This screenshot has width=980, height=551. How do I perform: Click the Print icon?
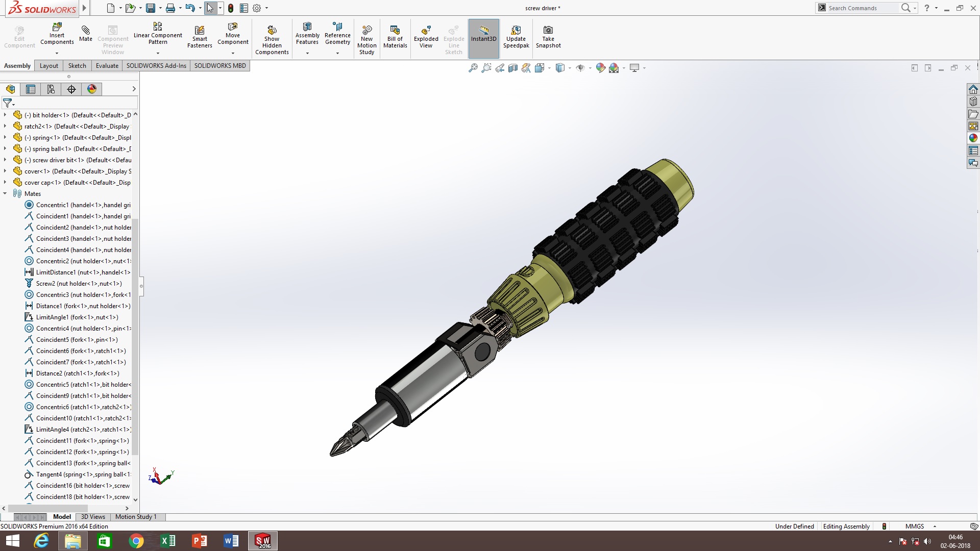170,8
